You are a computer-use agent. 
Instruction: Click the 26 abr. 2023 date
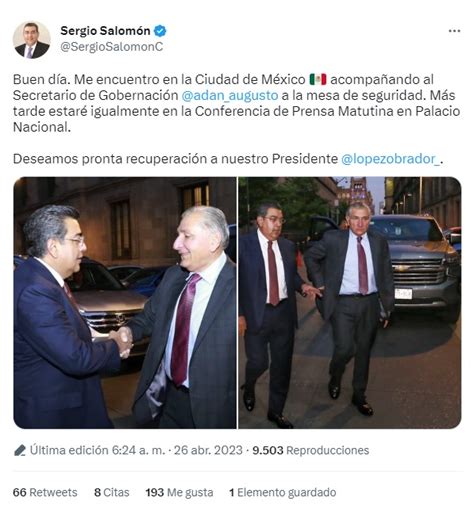208,450
